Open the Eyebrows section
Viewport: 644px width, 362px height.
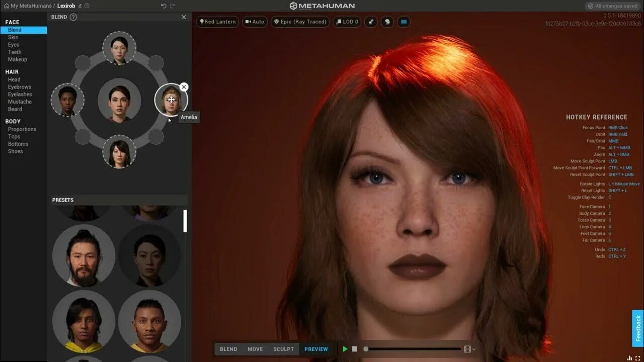20,87
